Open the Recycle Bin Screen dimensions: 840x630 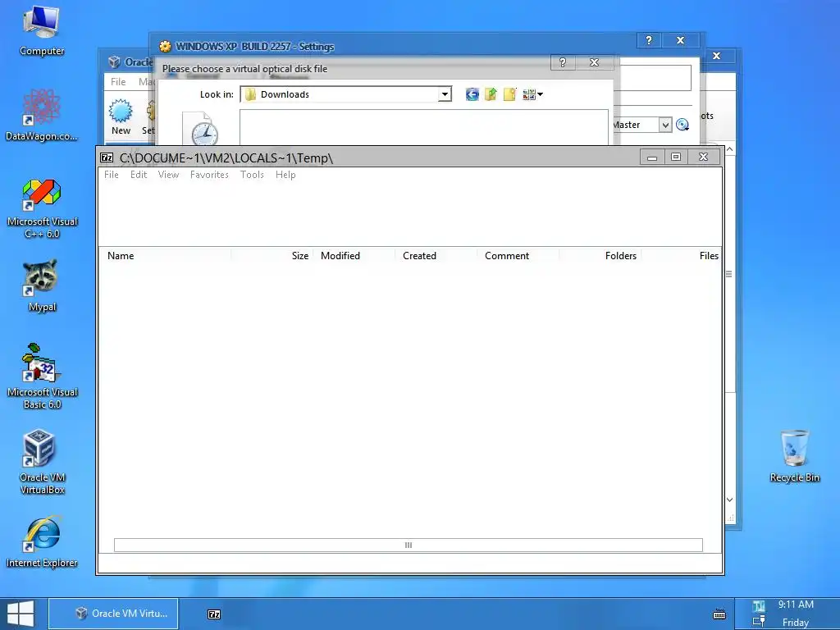pos(794,456)
